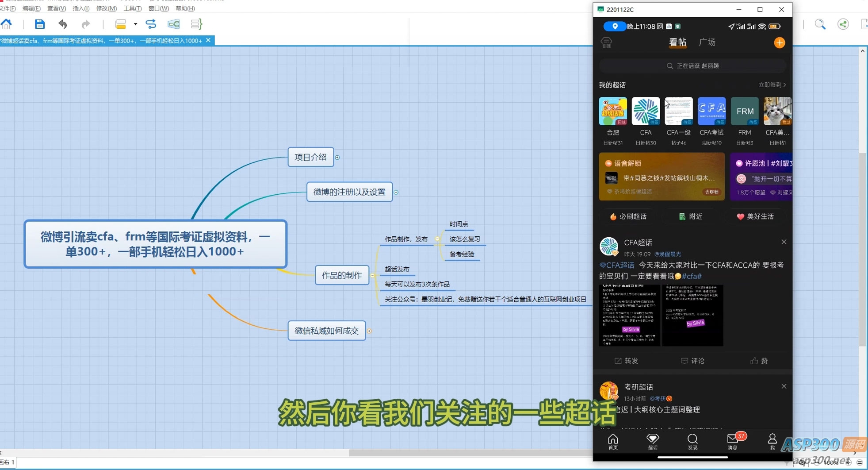Expand the 项目介绍 topic node
Viewport: 868px width, 470px height.
pyautogui.click(x=337, y=158)
